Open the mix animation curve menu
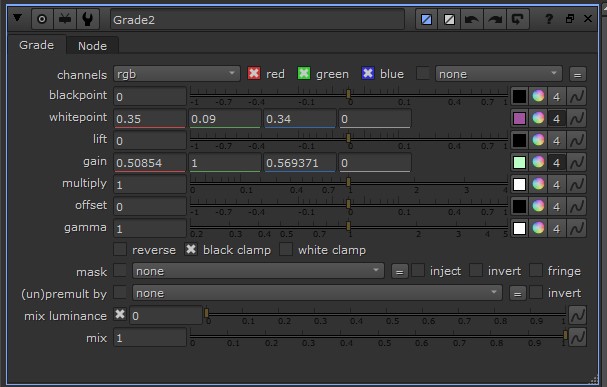 click(x=577, y=337)
